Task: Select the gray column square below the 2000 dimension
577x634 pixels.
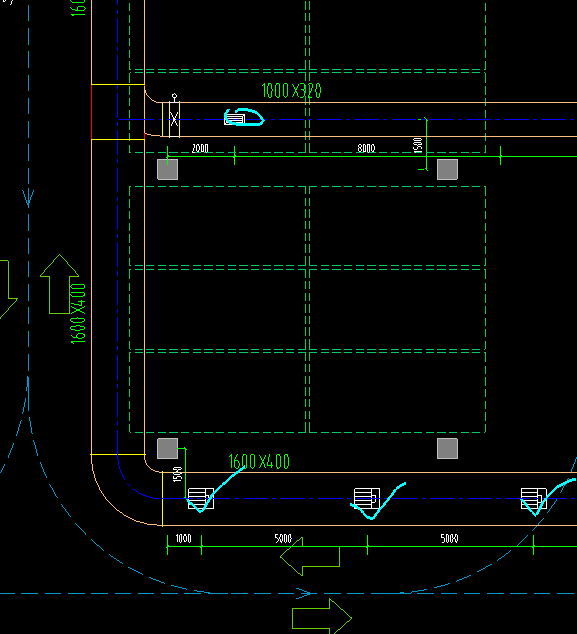Action: click(167, 169)
